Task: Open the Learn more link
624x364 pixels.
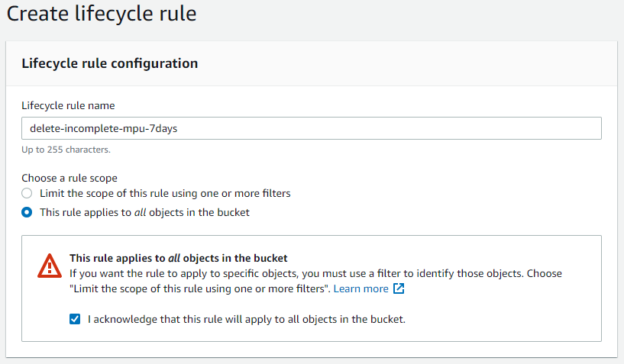Action: click(x=360, y=289)
